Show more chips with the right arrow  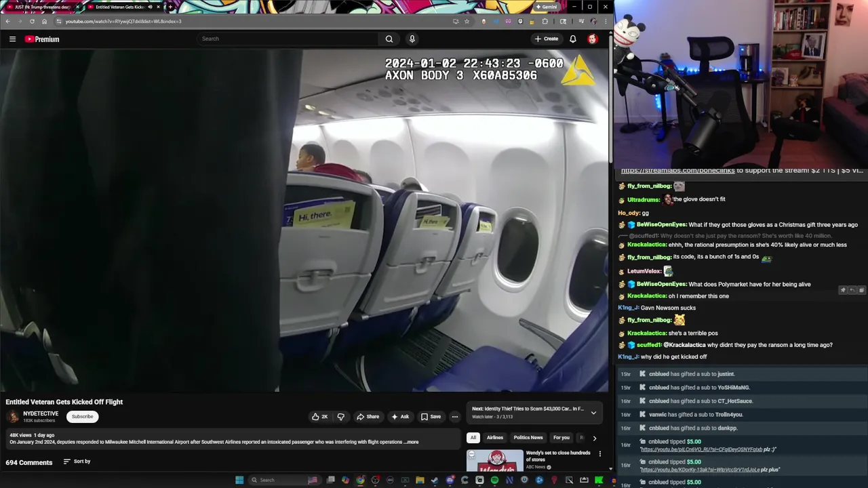click(x=595, y=438)
